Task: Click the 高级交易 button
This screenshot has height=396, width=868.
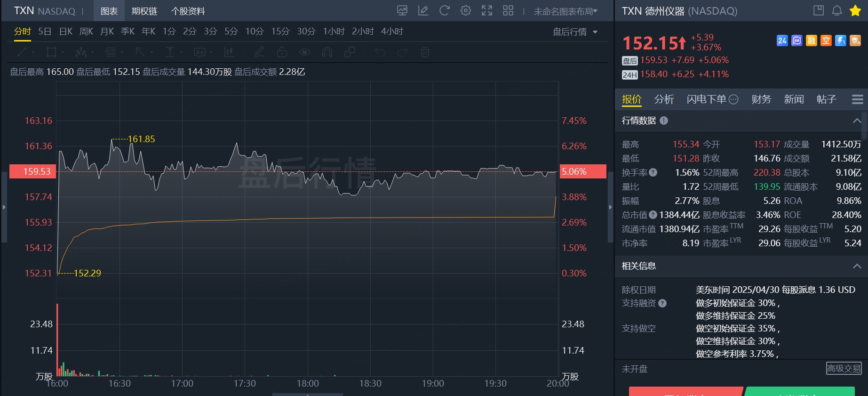Action: point(844,368)
